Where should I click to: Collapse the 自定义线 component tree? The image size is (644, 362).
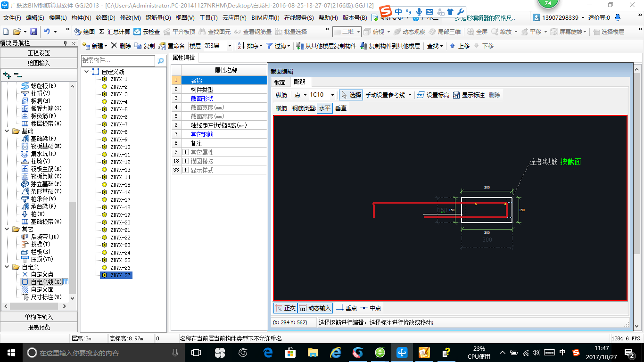point(86,72)
